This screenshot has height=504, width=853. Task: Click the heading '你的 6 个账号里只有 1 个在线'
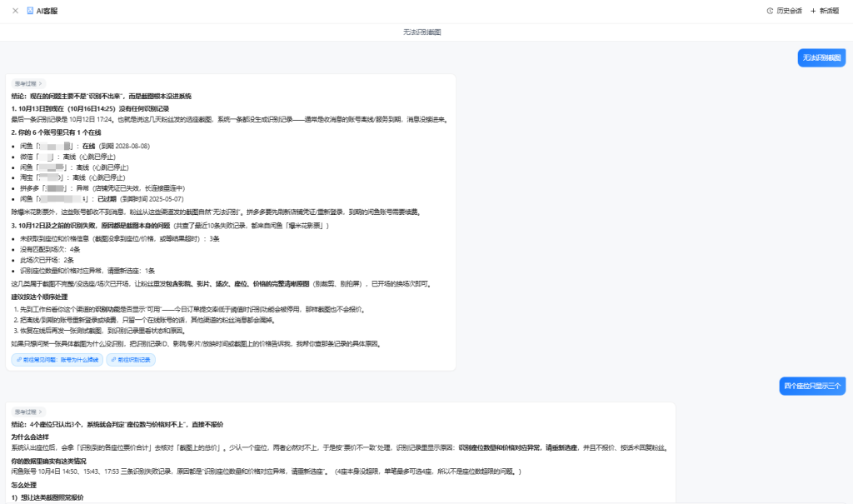point(56,132)
